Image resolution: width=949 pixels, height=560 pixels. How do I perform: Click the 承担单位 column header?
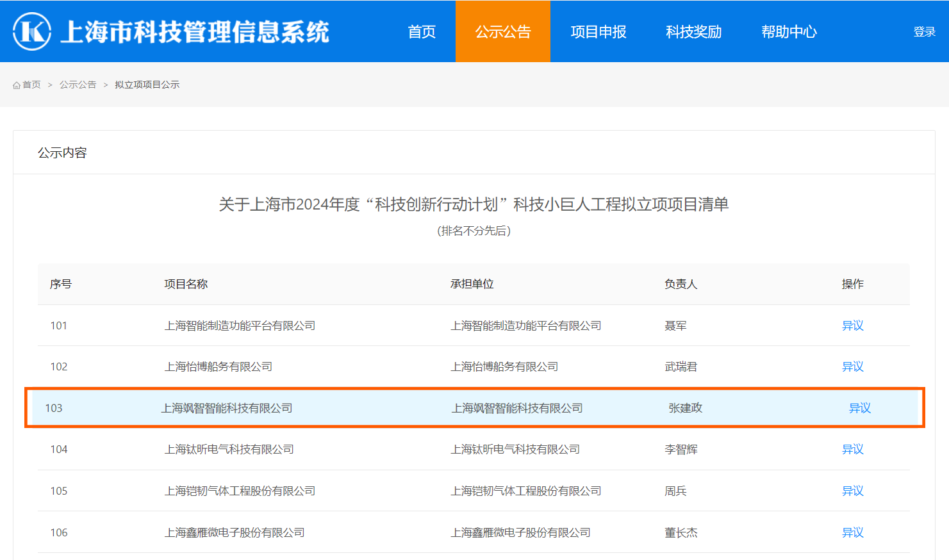pos(472,284)
